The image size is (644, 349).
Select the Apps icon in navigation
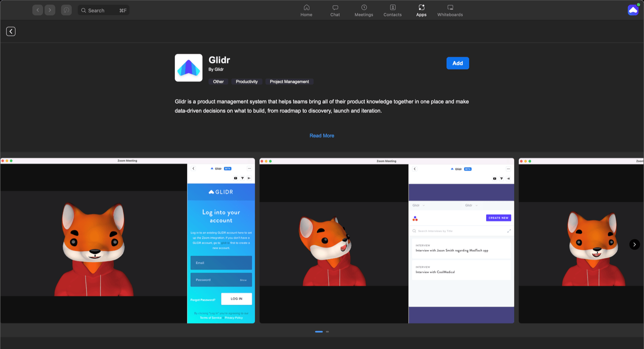click(x=421, y=7)
